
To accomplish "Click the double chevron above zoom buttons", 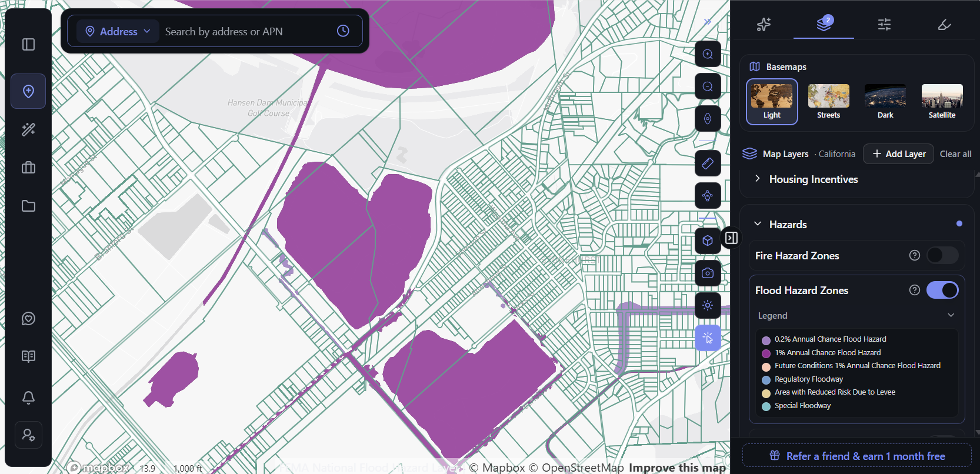I will 708,22.
